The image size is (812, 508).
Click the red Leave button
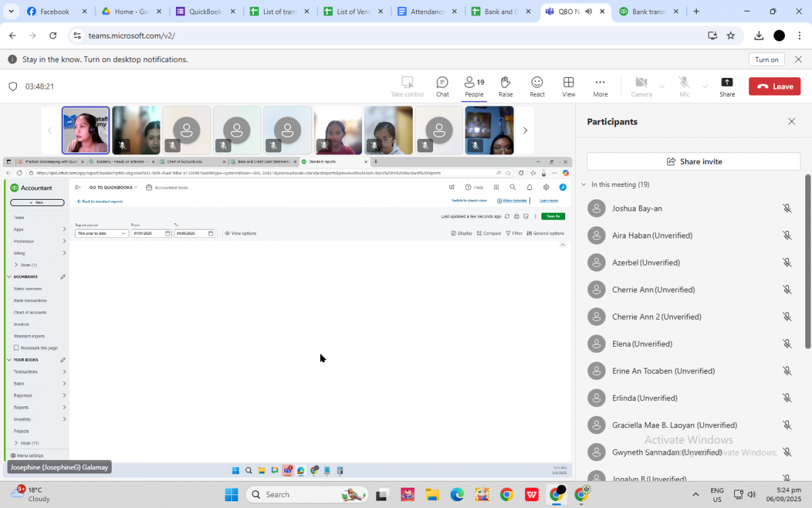point(775,86)
